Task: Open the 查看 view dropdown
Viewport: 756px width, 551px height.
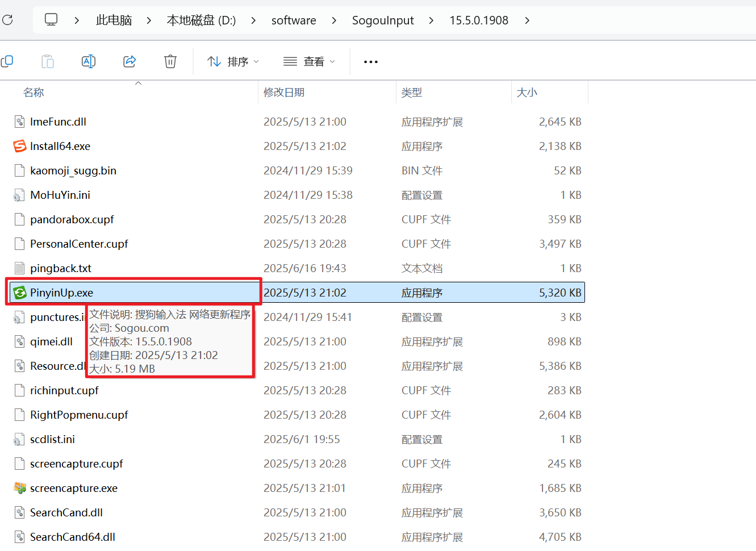Action: coord(310,61)
